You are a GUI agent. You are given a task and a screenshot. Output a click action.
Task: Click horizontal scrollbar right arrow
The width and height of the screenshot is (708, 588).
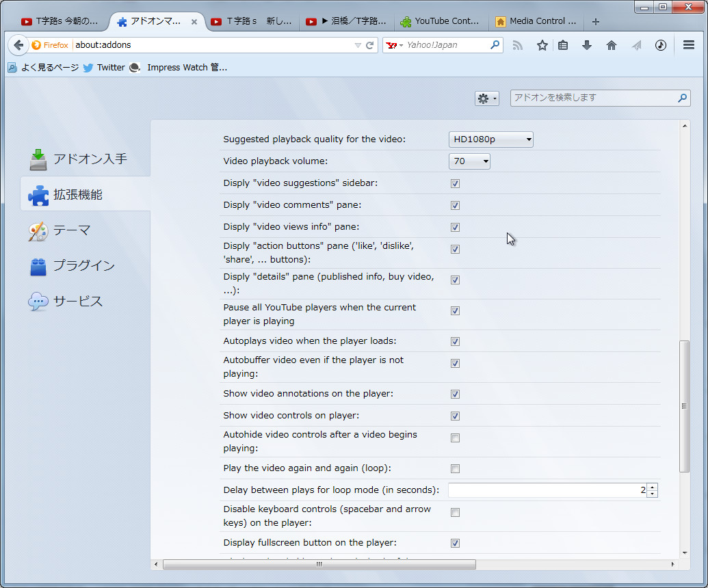click(673, 564)
